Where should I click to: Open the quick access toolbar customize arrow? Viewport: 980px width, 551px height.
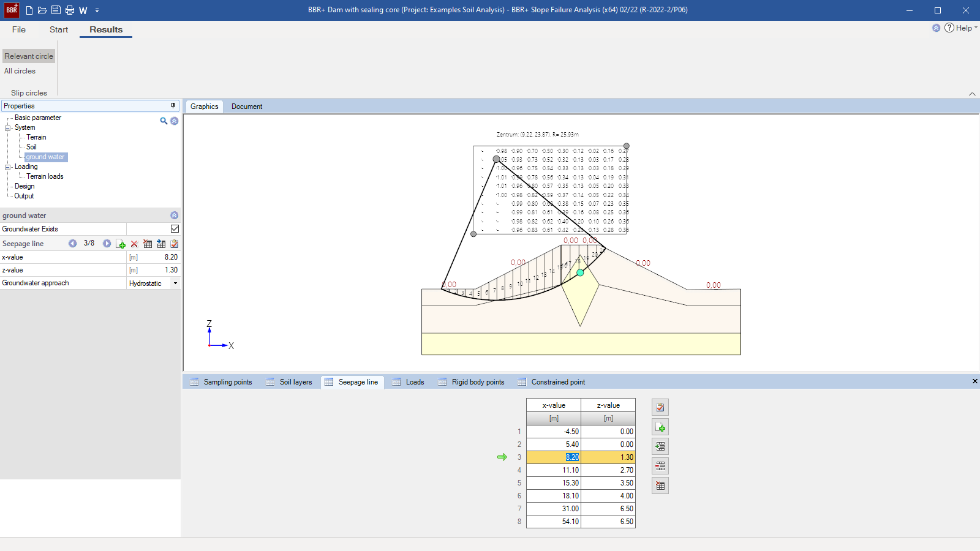click(x=97, y=10)
